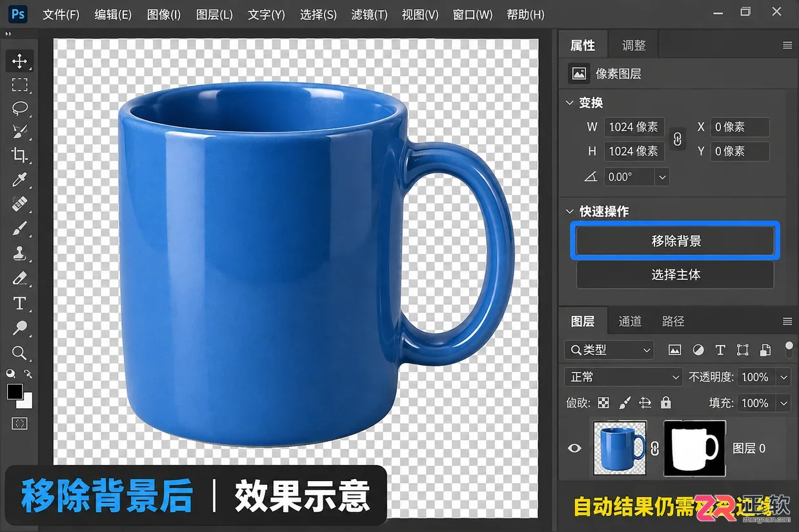Switch to the 调整 tab
This screenshot has height=532, width=799.
634,46
